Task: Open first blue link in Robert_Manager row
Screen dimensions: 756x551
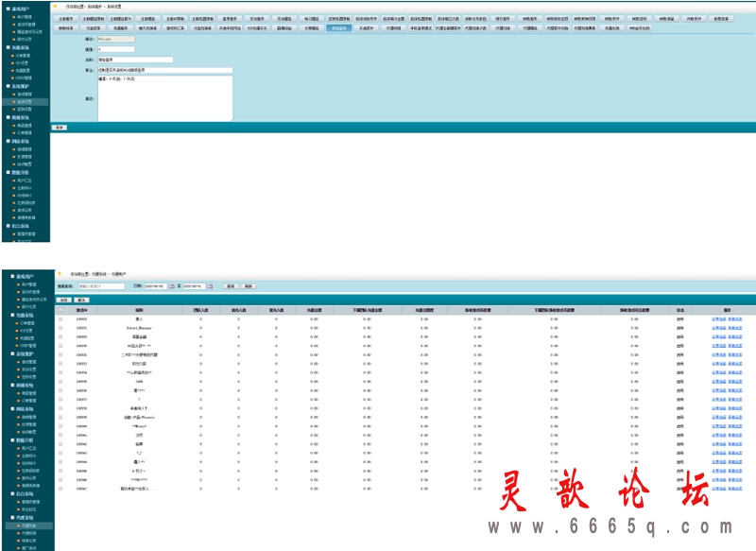Action: pyautogui.click(x=718, y=328)
